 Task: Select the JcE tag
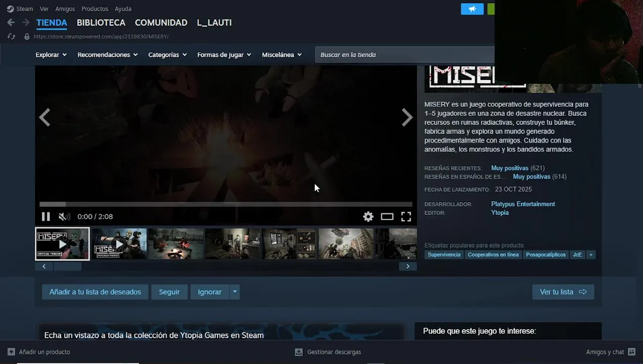pos(577,255)
